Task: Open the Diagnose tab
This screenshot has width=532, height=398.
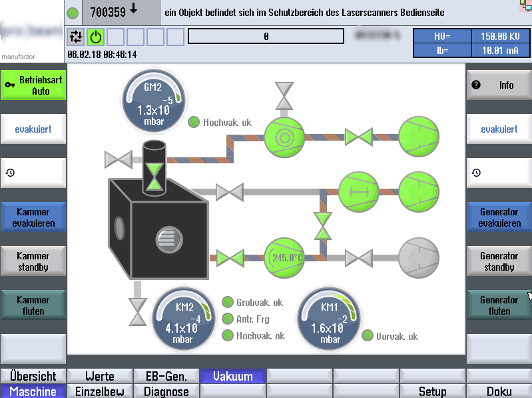Action: [166, 391]
